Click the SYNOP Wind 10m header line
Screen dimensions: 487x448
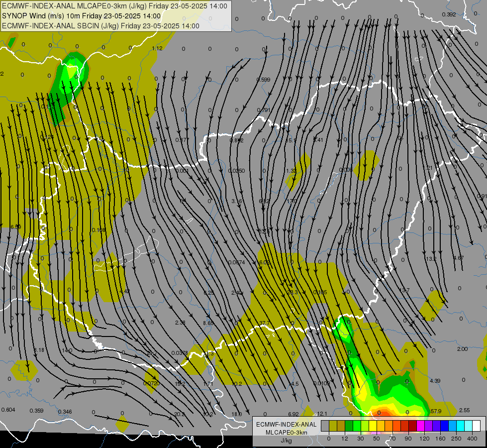pyautogui.click(x=82, y=16)
